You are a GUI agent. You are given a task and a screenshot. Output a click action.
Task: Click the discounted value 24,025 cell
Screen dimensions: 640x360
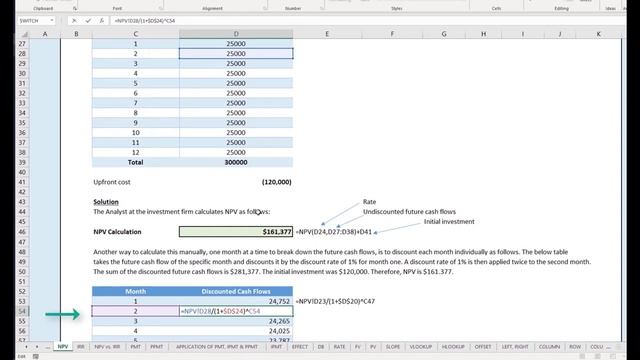click(x=236, y=331)
